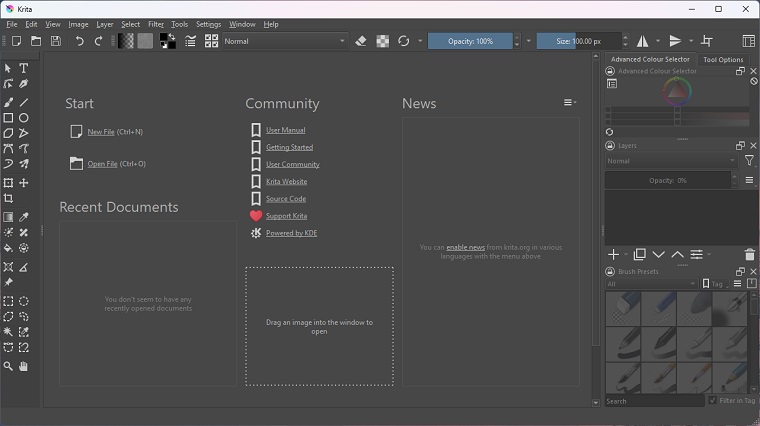Select the Freehand Brush tool
Screen dimensions: 760x426
[8, 102]
